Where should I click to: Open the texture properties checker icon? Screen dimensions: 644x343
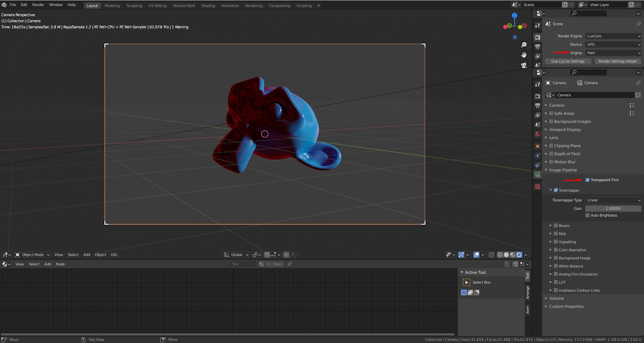pos(538,187)
